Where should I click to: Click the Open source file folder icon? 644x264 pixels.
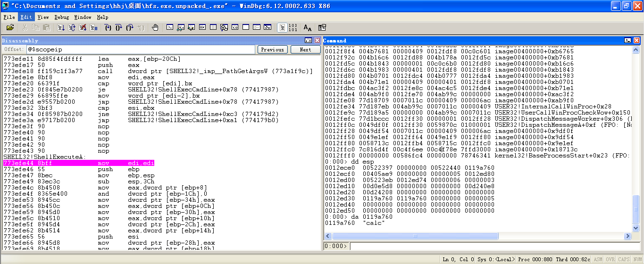click(10, 28)
